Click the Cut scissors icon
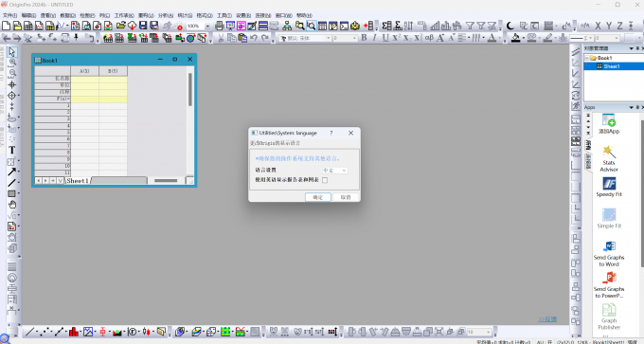The height and width of the screenshot is (344, 644). 221,38
